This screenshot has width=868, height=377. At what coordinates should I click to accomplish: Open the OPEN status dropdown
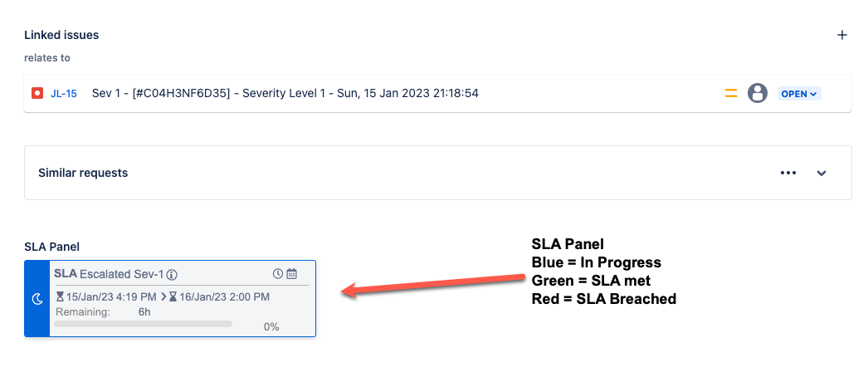pyautogui.click(x=799, y=94)
